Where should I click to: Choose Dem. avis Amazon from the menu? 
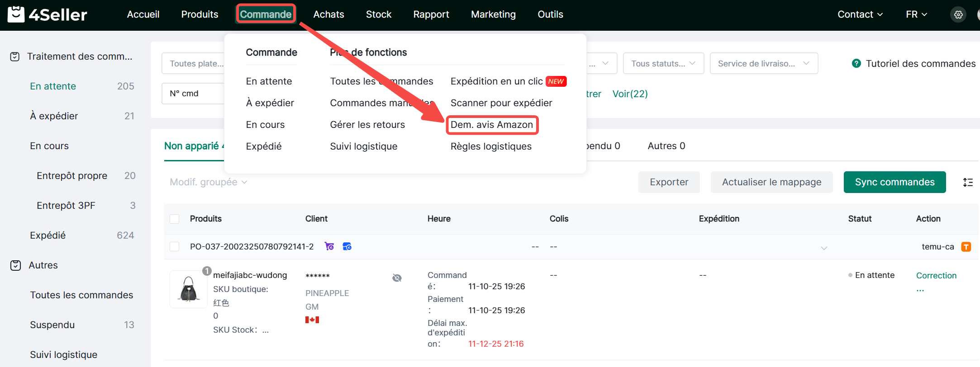click(492, 125)
